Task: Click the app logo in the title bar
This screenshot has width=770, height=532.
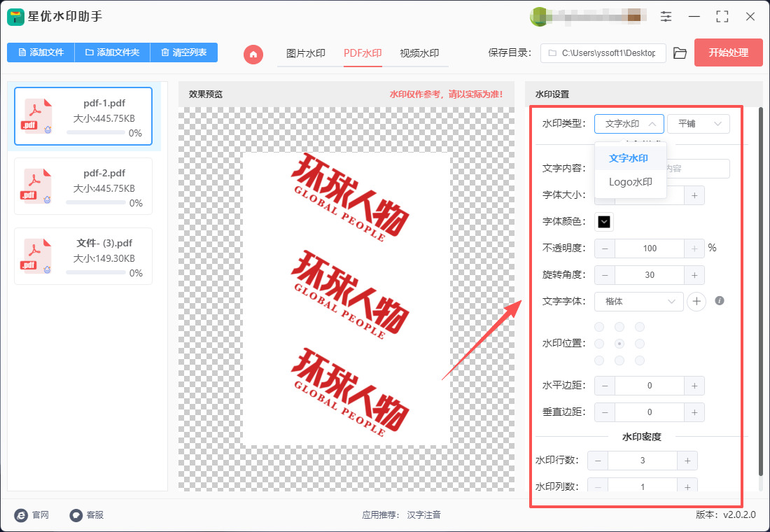Action: pos(15,17)
